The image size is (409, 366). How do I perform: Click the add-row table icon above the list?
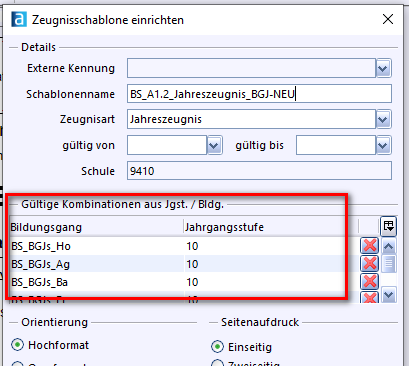coord(388,226)
